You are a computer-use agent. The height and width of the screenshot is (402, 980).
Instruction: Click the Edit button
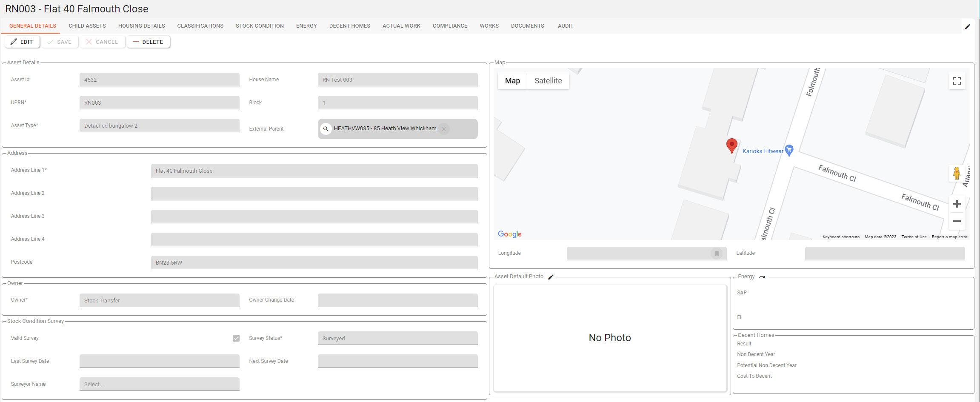tap(22, 42)
